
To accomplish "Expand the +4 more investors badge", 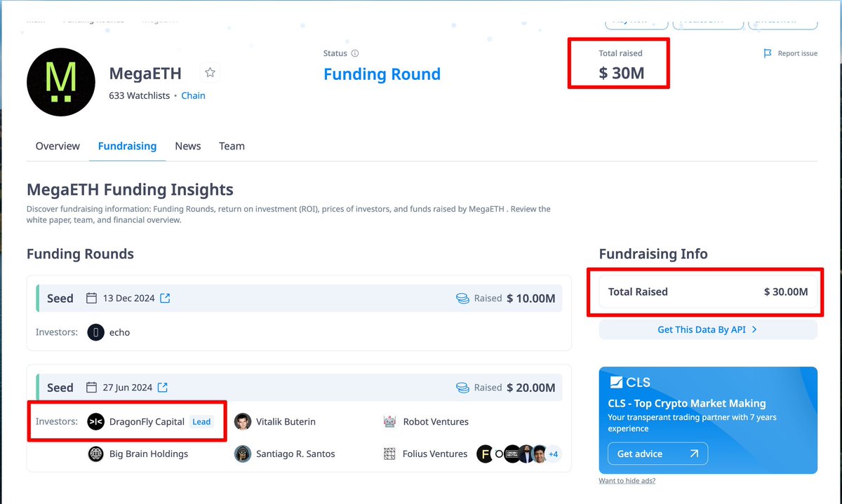I will point(553,454).
